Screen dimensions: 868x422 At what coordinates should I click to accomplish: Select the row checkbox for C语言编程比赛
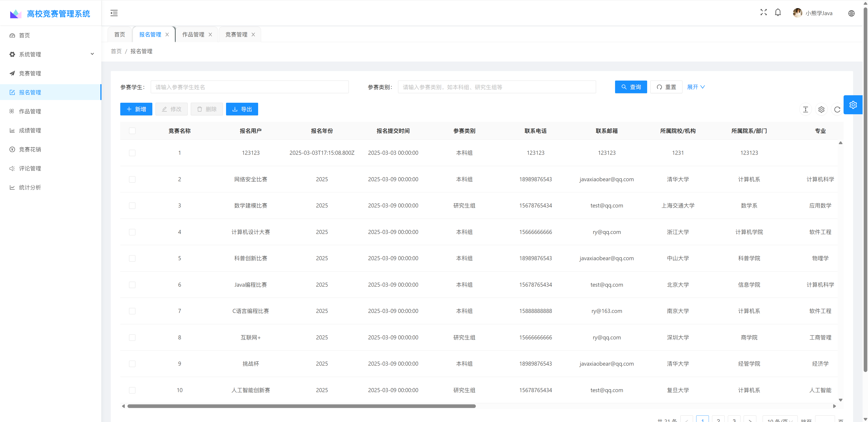[x=132, y=311]
